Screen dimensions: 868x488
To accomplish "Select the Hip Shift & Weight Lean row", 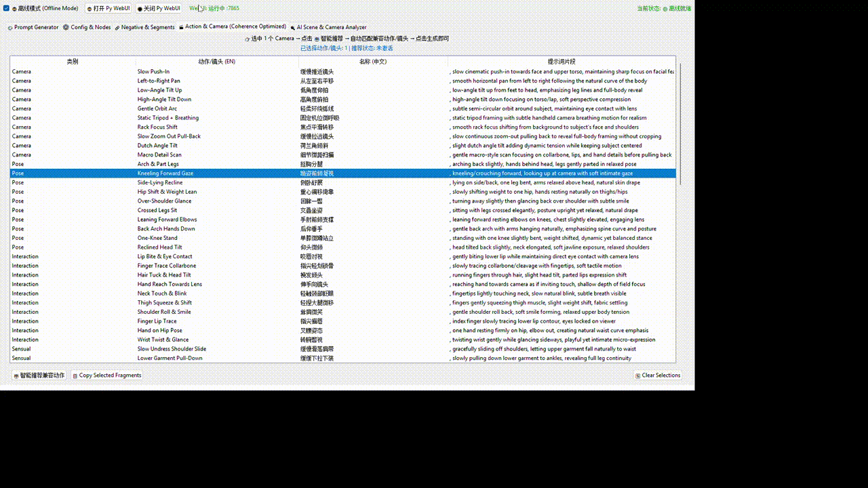I will tap(343, 192).
